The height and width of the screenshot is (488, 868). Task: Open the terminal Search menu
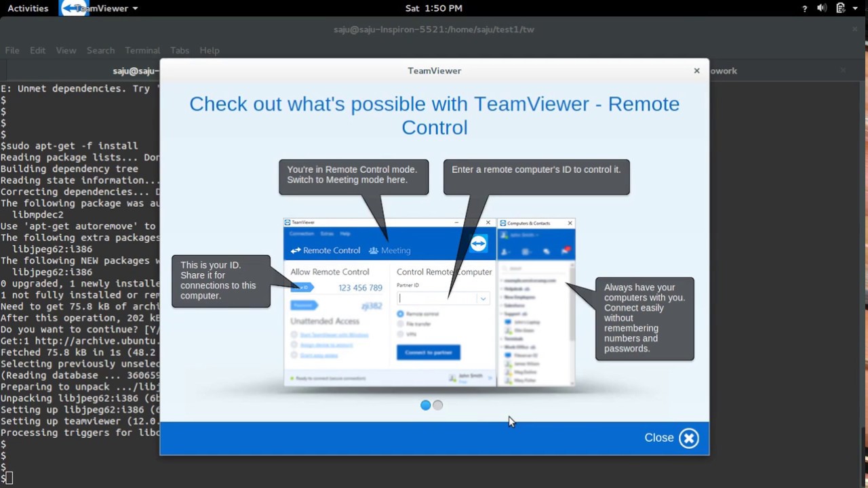coord(100,50)
